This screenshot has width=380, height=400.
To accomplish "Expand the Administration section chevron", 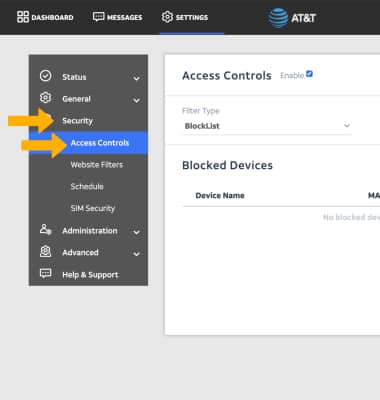I will (136, 232).
